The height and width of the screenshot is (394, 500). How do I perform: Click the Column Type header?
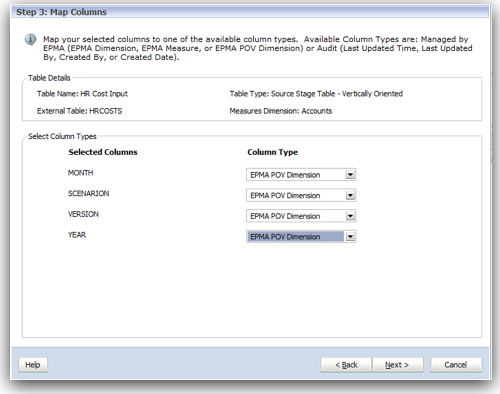[x=273, y=152]
